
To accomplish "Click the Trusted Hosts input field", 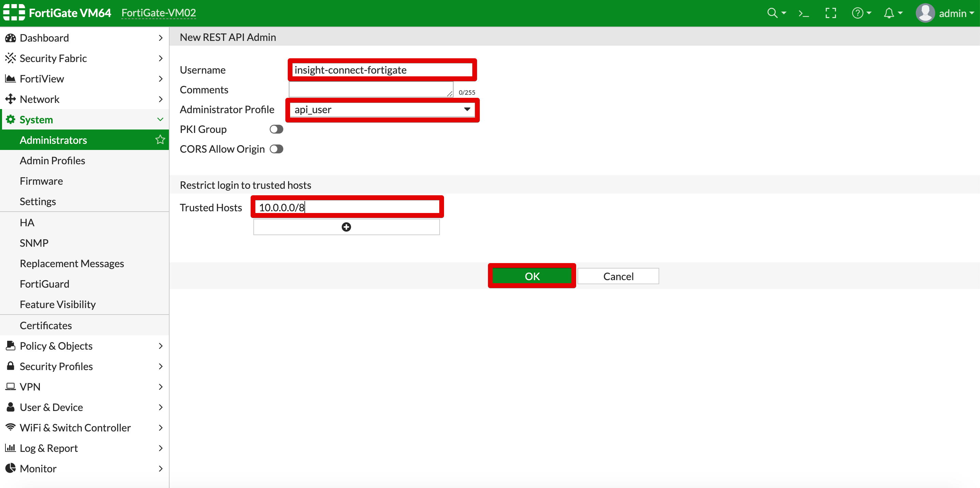I will [347, 208].
